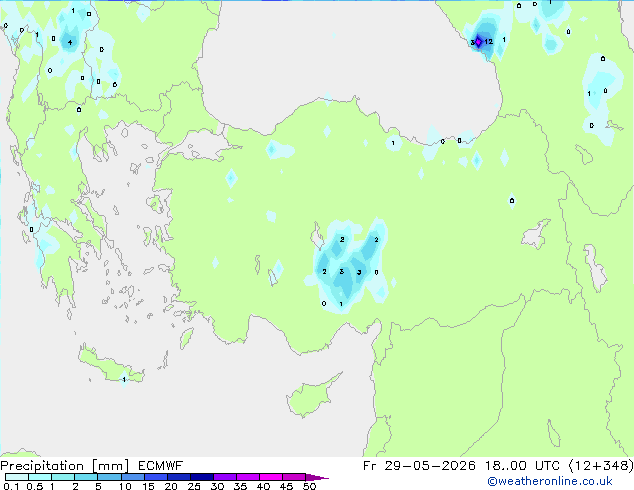Select the 30–35 mm purple legend swatch
Screen dimensions: 634x490
pyautogui.click(x=225, y=477)
